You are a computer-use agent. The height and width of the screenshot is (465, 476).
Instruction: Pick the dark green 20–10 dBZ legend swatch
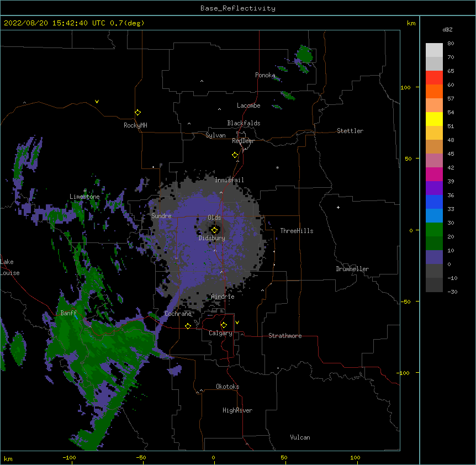(434, 244)
